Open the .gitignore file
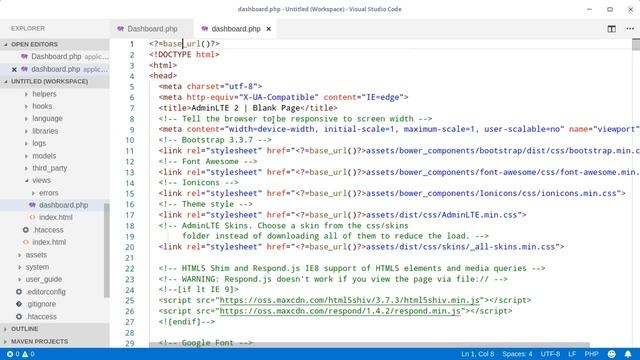640x360 pixels. pyautogui.click(x=41, y=304)
